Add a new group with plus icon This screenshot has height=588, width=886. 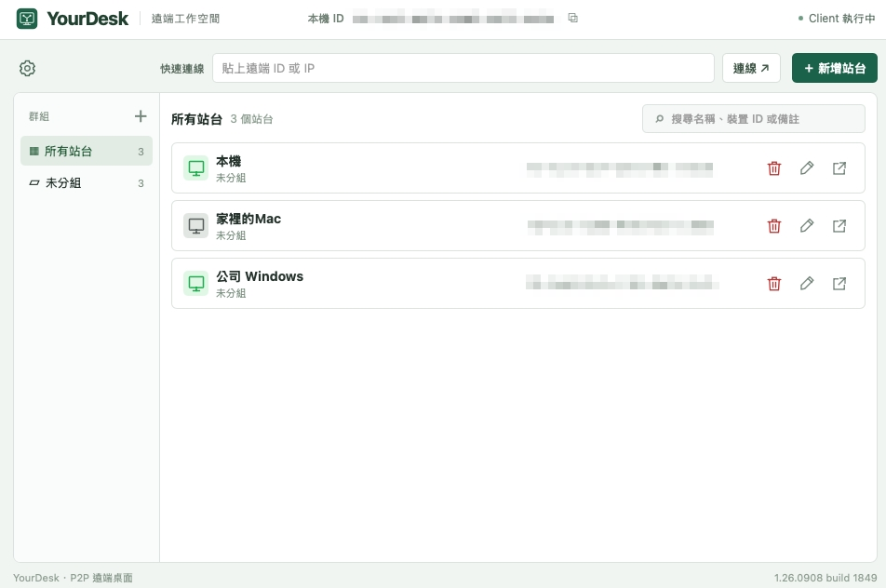tap(141, 116)
